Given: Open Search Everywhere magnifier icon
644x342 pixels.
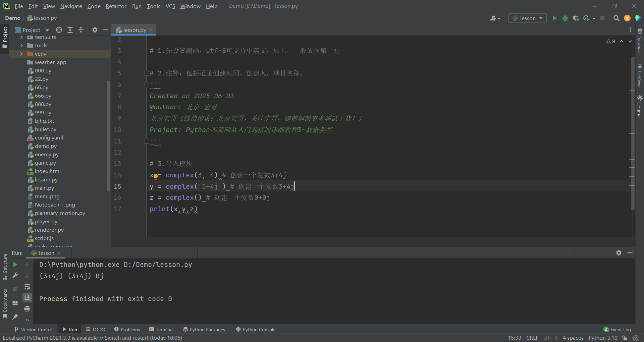Looking at the screenshot, I should click(616, 18).
